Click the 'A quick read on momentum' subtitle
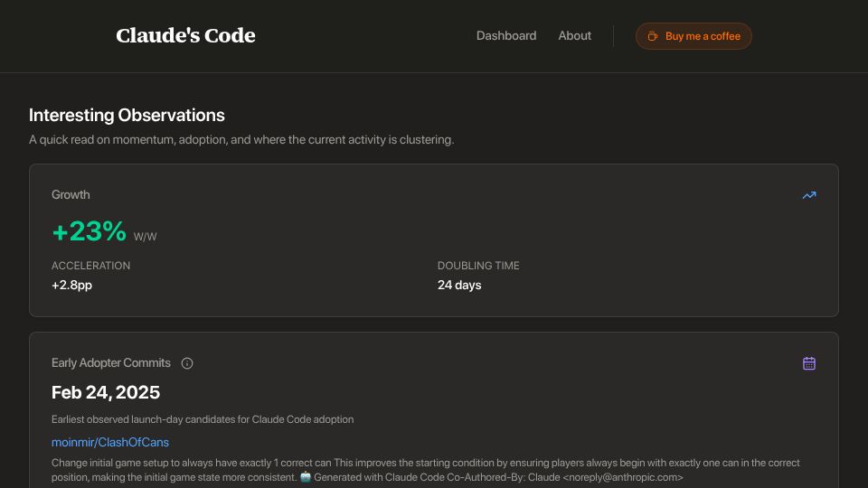Viewport: 868px width, 488px height. coord(241,139)
